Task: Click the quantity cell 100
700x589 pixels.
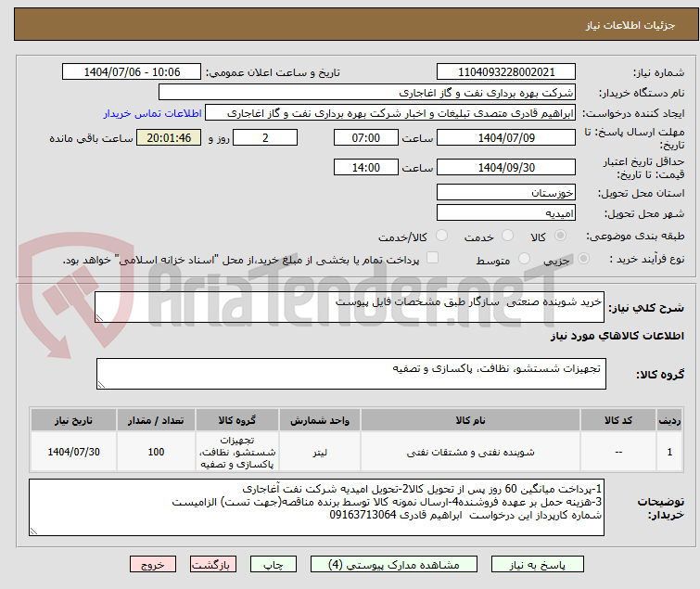Action: [156, 452]
